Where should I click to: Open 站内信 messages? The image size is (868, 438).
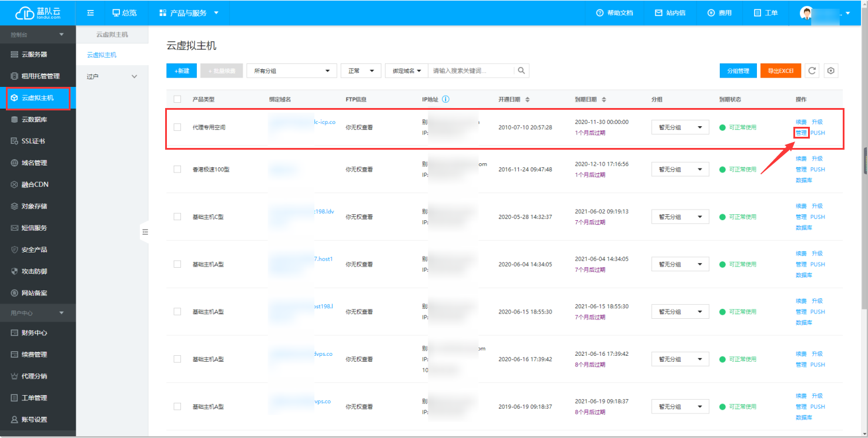point(670,13)
